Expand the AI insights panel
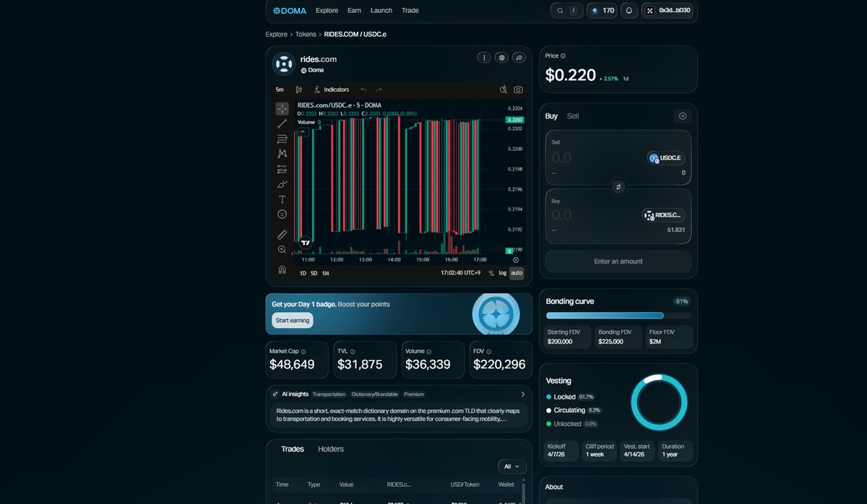The image size is (867, 504). click(x=522, y=394)
